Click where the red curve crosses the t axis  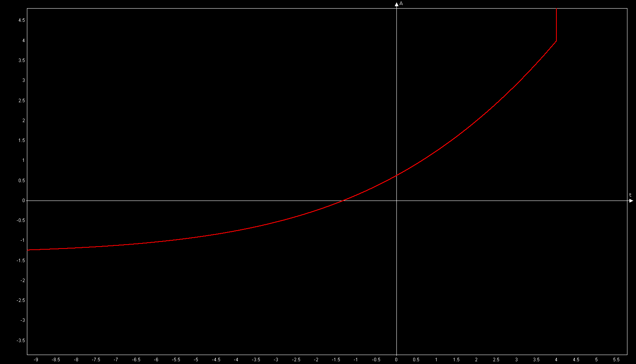(x=342, y=201)
